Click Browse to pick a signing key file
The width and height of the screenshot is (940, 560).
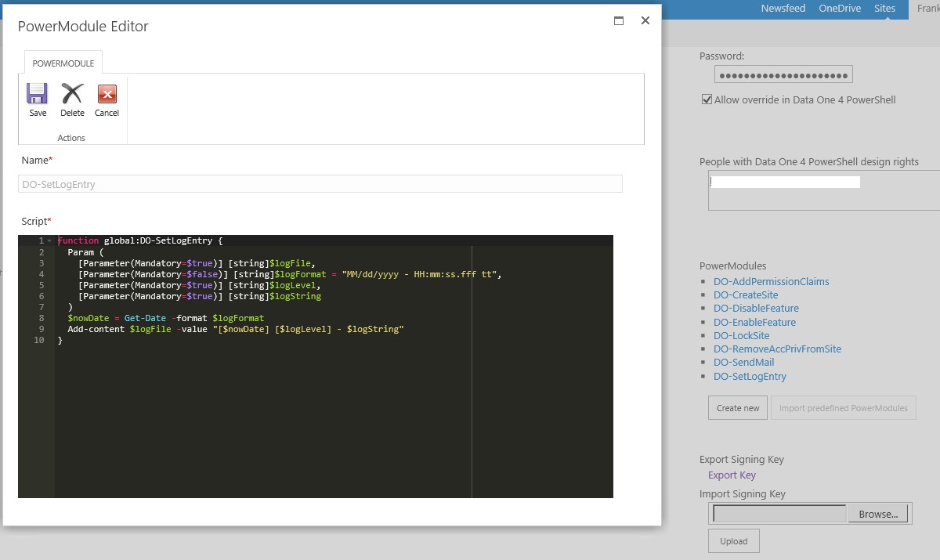[x=877, y=514]
